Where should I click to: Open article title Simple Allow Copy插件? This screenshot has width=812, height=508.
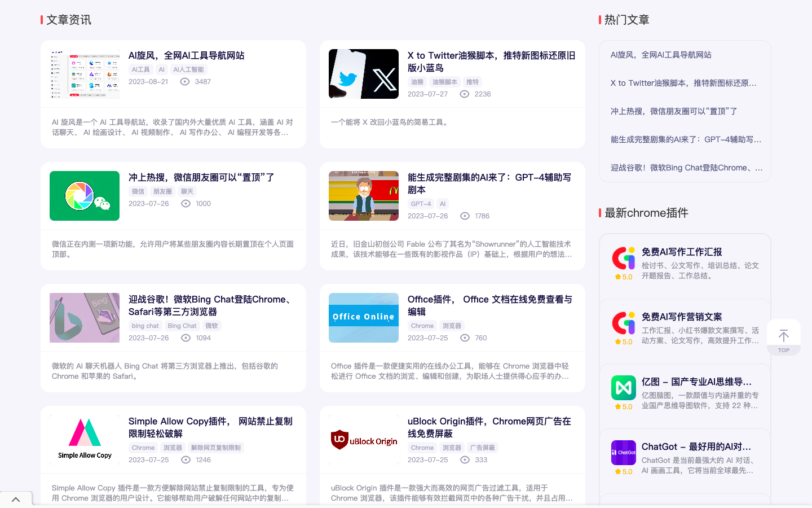210,427
